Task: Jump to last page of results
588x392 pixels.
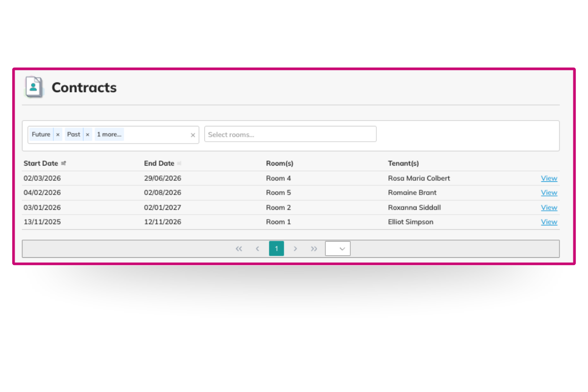Action: 314,249
